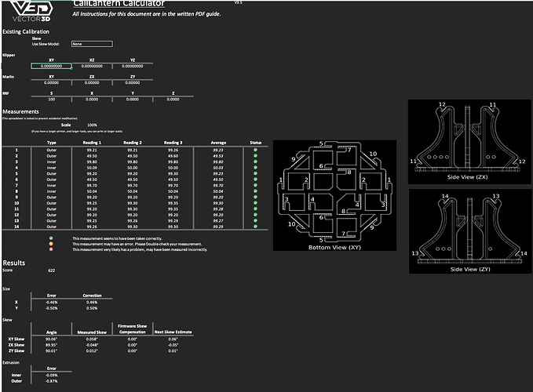The width and height of the screenshot is (533, 392).
Task: Click the Scale value 100%
Action: (92, 125)
